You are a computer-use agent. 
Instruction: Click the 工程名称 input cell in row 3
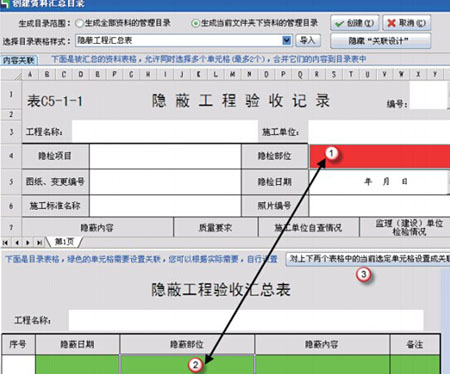(x=165, y=132)
